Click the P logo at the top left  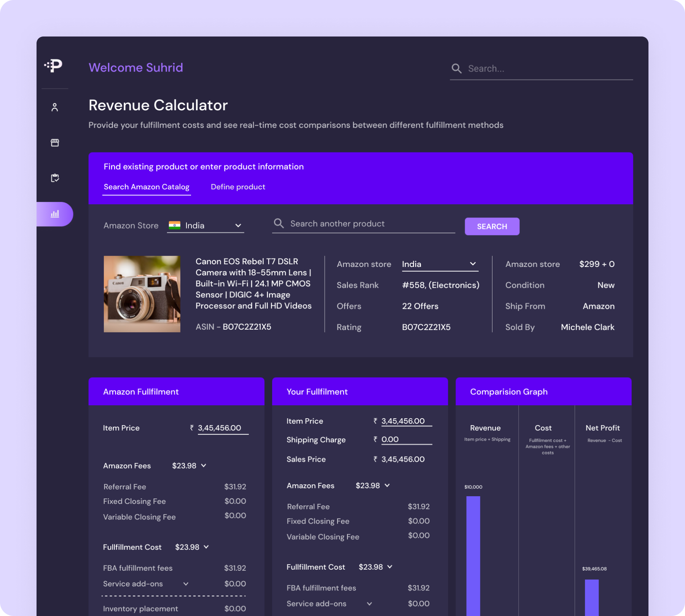53,67
